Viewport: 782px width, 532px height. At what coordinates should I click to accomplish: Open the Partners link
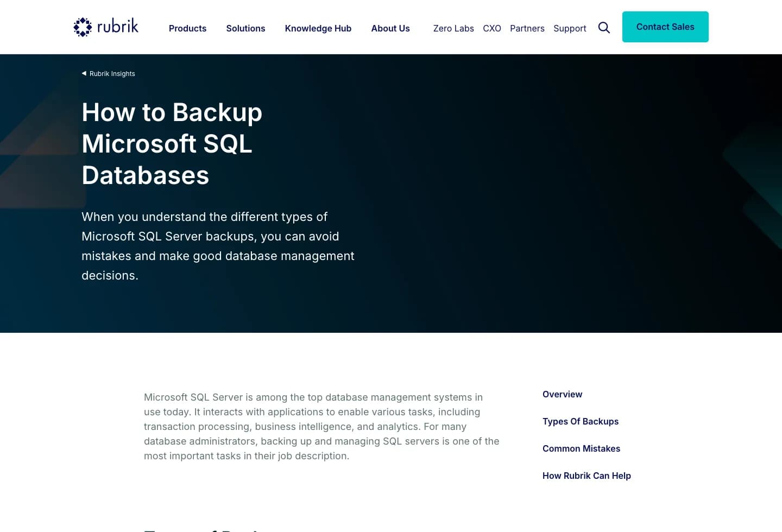click(x=527, y=28)
